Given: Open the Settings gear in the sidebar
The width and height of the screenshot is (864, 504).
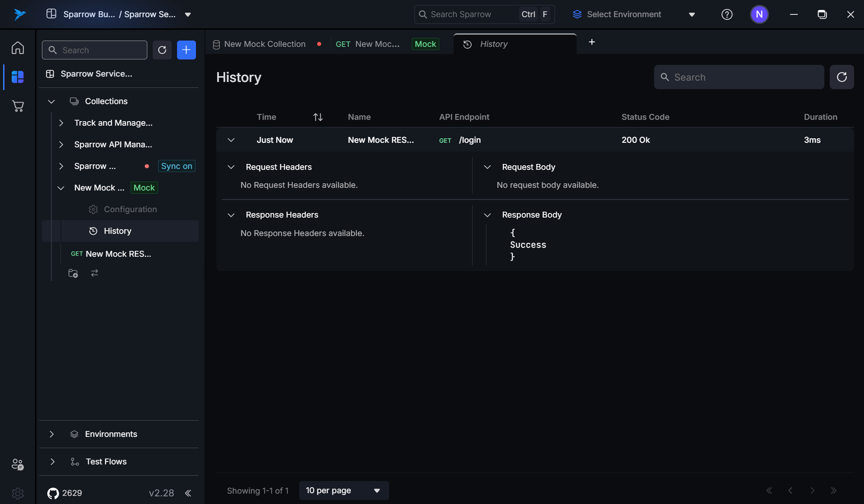Looking at the screenshot, I should pos(18,493).
